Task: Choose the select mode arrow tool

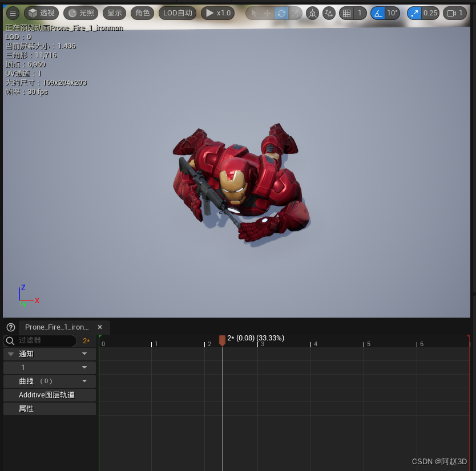Action: [x=253, y=13]
